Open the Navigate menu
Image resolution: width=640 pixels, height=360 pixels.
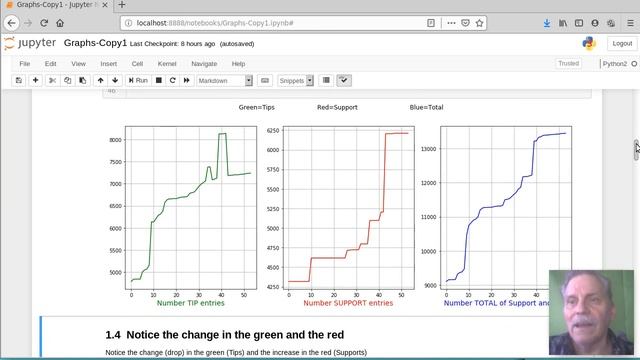204,64
